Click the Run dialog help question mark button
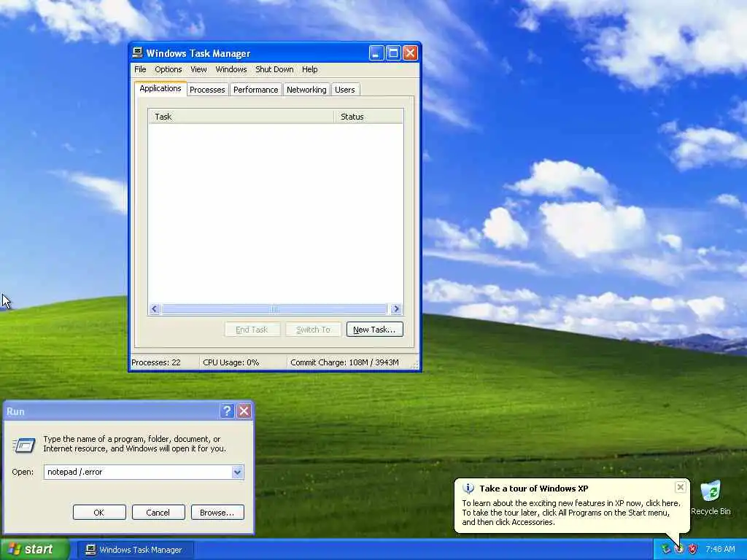 (228, 411)
